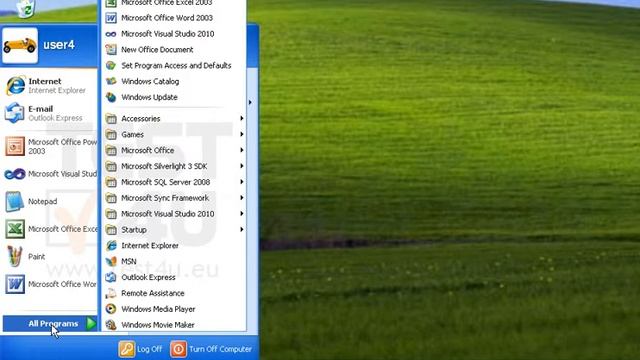The width and height of the screenshot is (640, 360).
Task: Click the Windows Movie Maker icon
Action: [x=111, y=325]
